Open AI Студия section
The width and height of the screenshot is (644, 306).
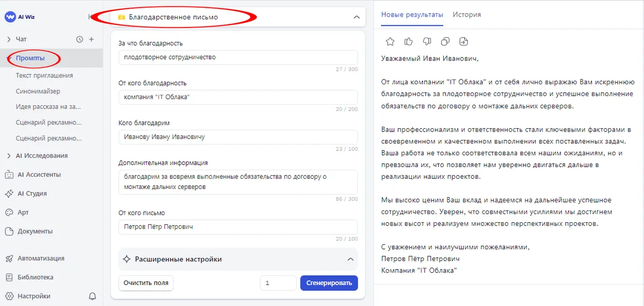[26, 193]
